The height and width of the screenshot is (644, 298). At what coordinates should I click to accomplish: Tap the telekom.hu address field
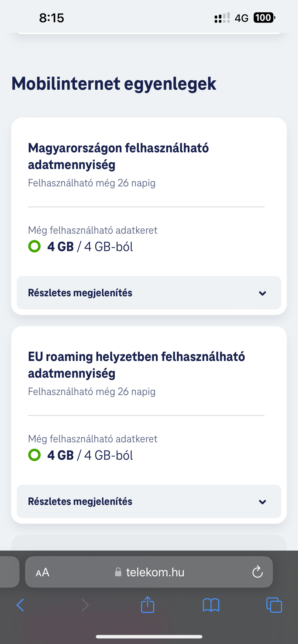point(149,572)
